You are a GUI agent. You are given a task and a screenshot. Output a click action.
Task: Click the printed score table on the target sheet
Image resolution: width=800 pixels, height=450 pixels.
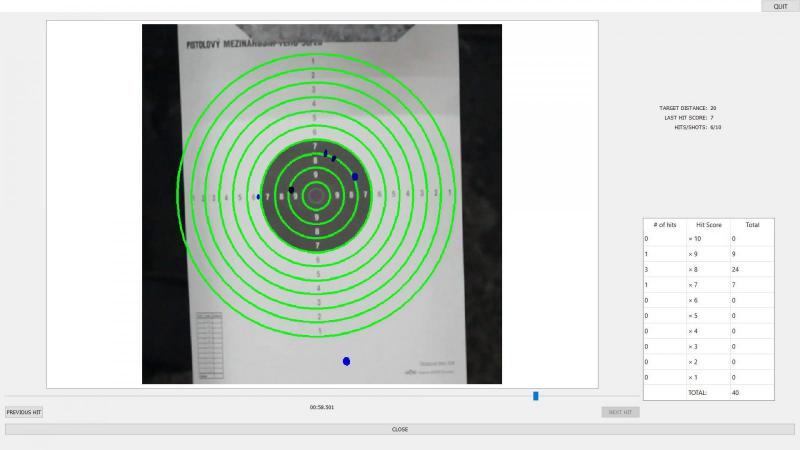click(x=210, y=347)
